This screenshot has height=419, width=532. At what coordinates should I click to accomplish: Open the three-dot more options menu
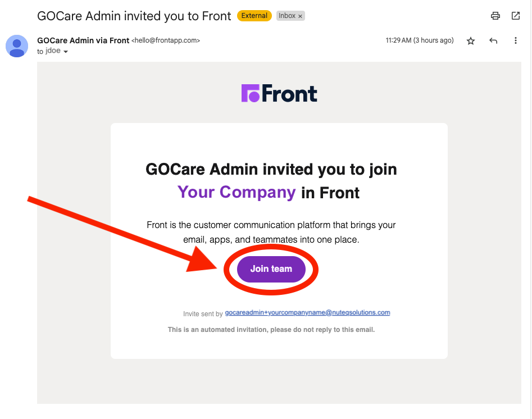coord(515,40)
